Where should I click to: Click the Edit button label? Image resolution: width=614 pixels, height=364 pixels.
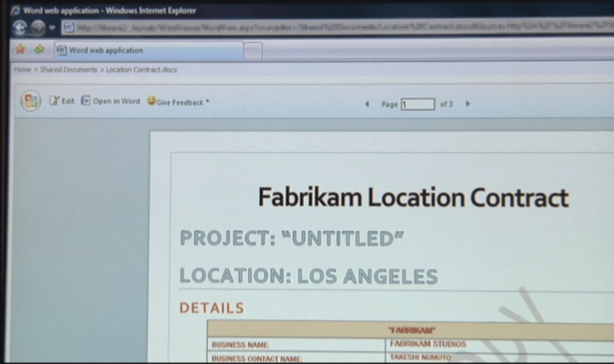68,101
